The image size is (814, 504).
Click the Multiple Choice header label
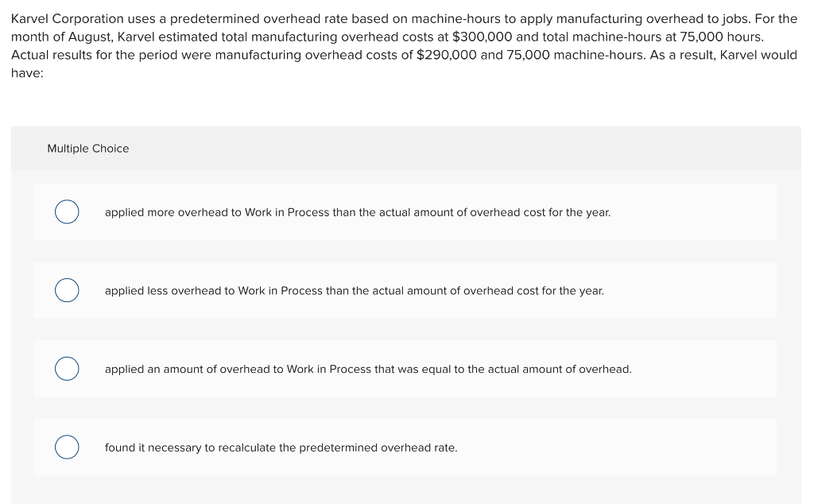coord(87,148)
